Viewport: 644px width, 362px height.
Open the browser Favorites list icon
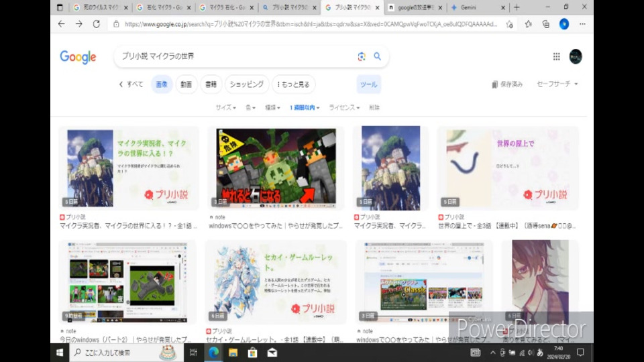coord(528,24)
